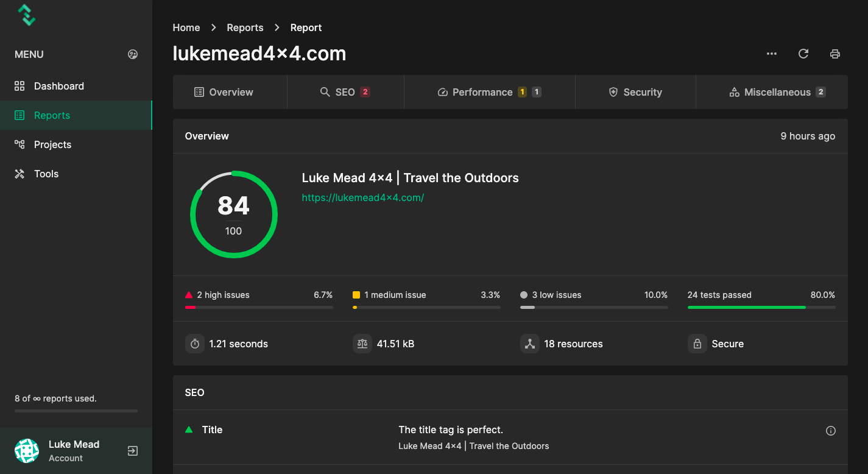Toggle the theme icon beside MENU
This screenshot has width=868, height=474.
[133, 54]
